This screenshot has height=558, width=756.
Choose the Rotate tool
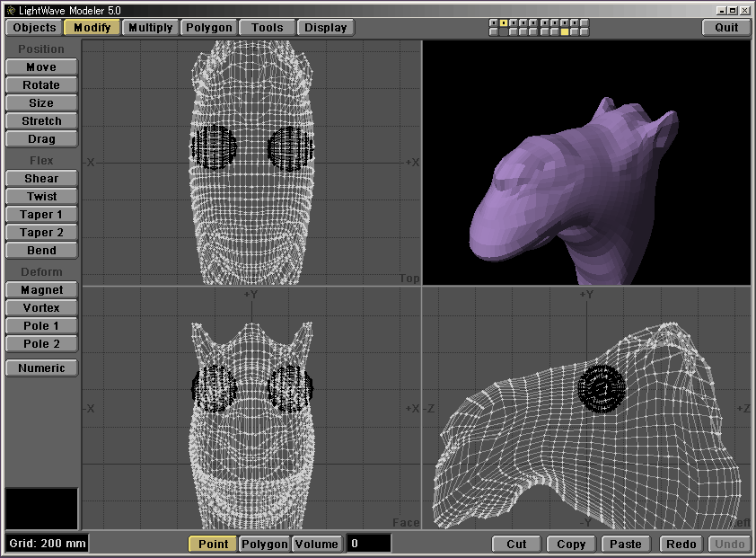41,85
